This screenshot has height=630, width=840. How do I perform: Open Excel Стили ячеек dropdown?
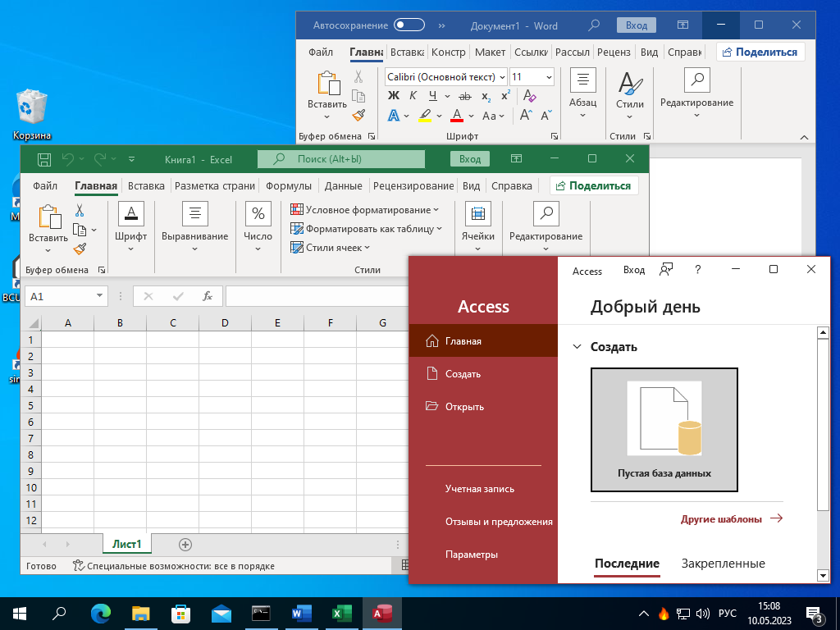point(330,248)
